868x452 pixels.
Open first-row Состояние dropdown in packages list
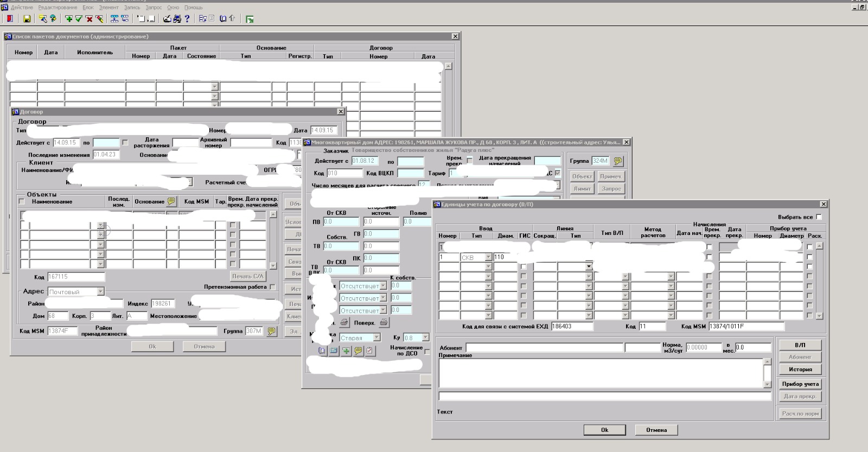tap(215, 86)
